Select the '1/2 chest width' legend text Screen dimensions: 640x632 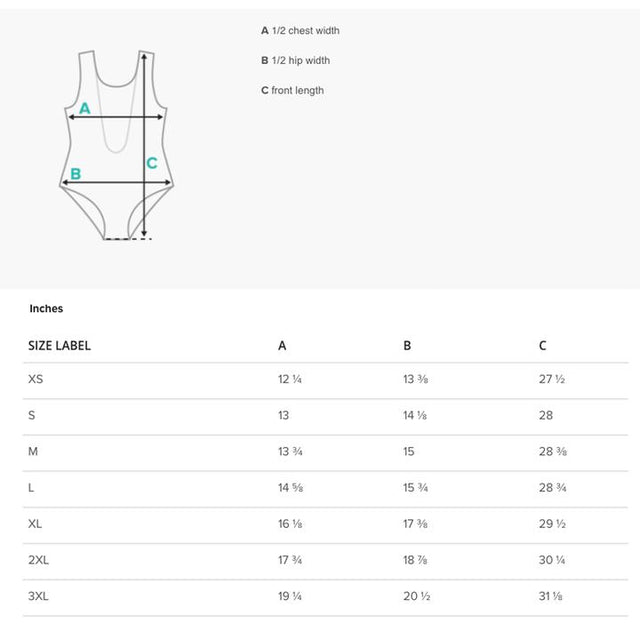pyautogui.click(x=306, y=31)
